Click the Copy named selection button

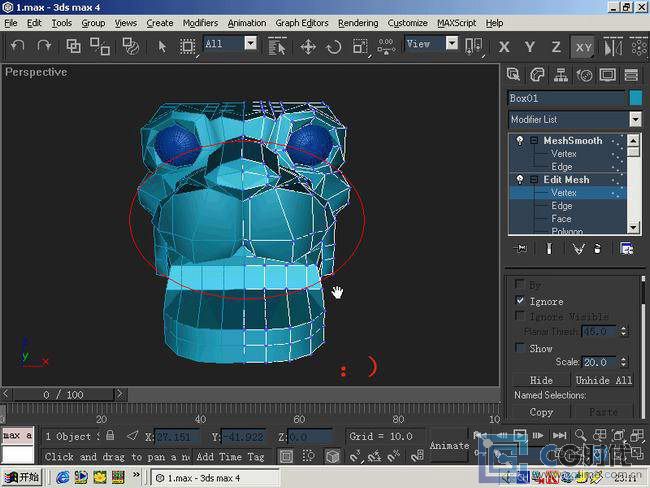[x=541, y=412]
